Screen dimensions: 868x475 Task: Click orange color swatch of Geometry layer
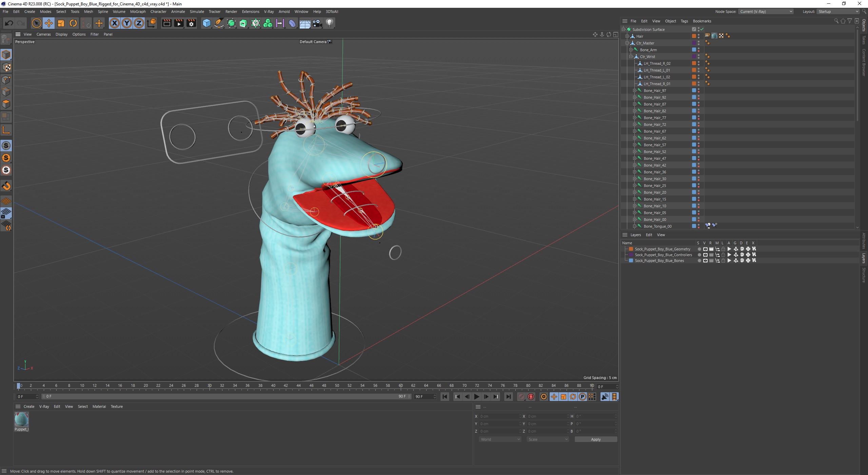[x=631, y=249]
